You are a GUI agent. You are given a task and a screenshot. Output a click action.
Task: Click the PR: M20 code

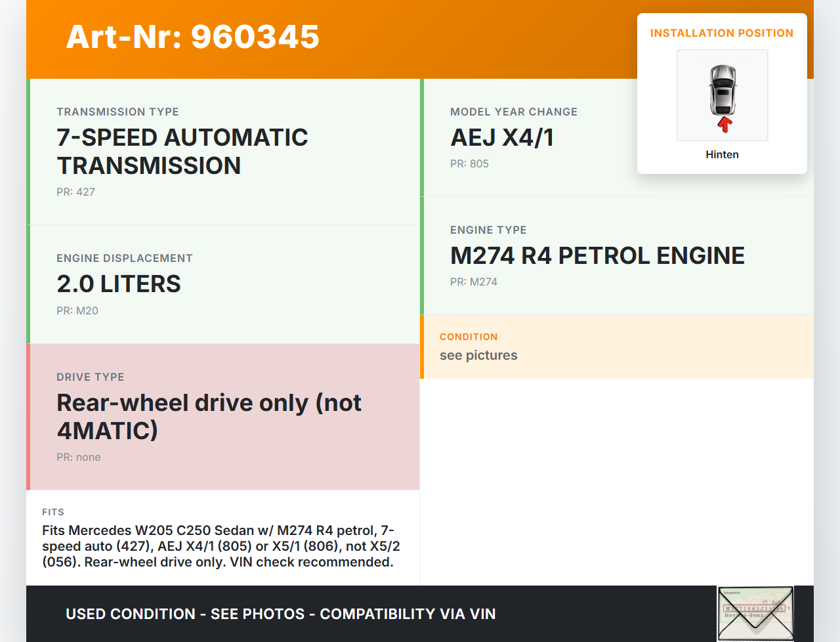coord(77,310)
